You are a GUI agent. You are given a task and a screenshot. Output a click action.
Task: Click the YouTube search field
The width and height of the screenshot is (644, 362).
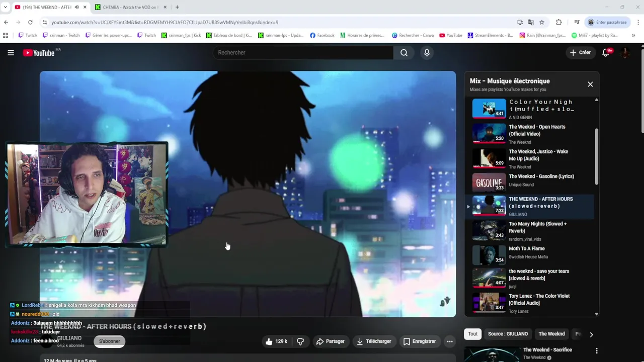(x=303, y=53)
